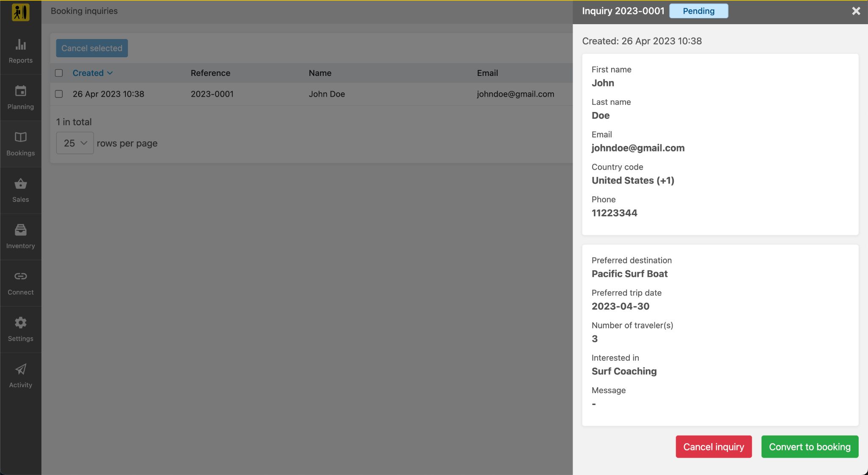
Task: Reverse sorting by clicking the Created column chevron
Action: [x=110, y=73]
